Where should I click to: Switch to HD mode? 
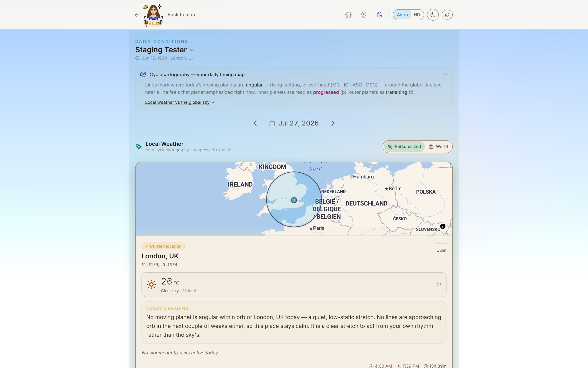tap(417, 15)
